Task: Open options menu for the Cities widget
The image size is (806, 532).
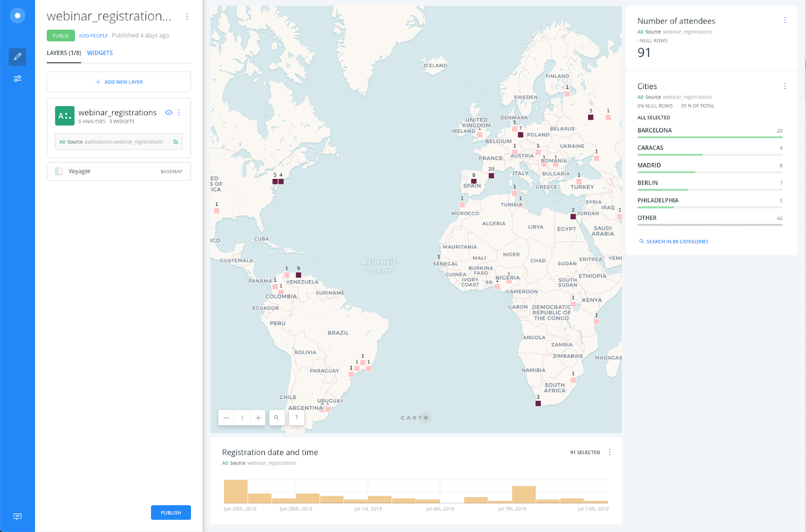Action: click(x=785, y=86)
